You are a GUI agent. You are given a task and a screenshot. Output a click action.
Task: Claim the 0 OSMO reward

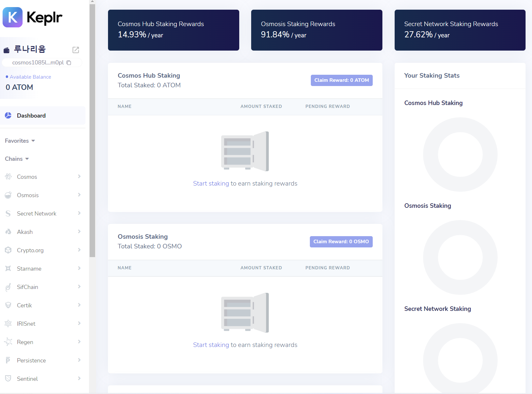coord(341,242)
